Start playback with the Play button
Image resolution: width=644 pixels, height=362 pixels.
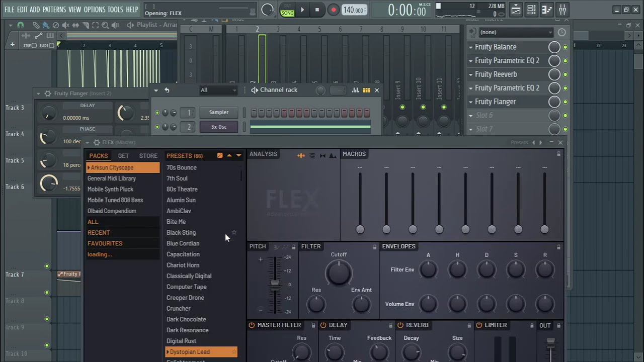pos(302,10)
